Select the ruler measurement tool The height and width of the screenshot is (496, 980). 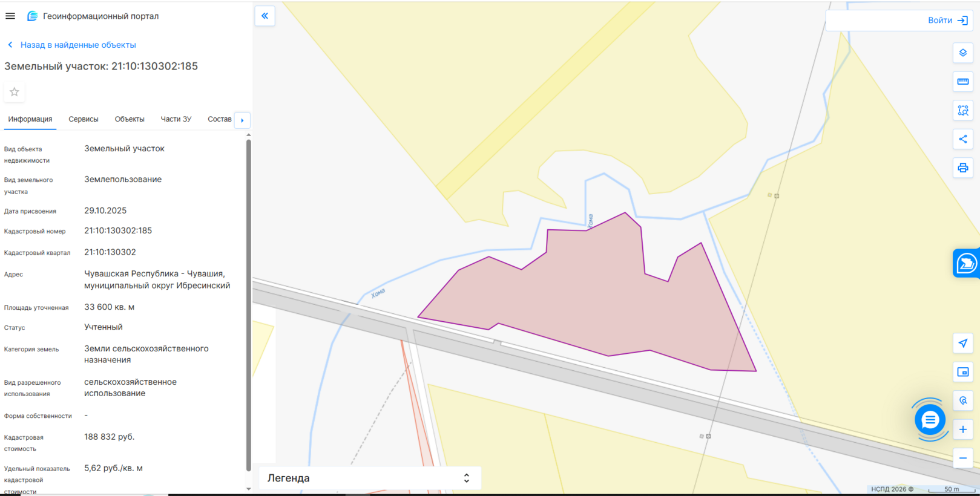tap(962, 82)
